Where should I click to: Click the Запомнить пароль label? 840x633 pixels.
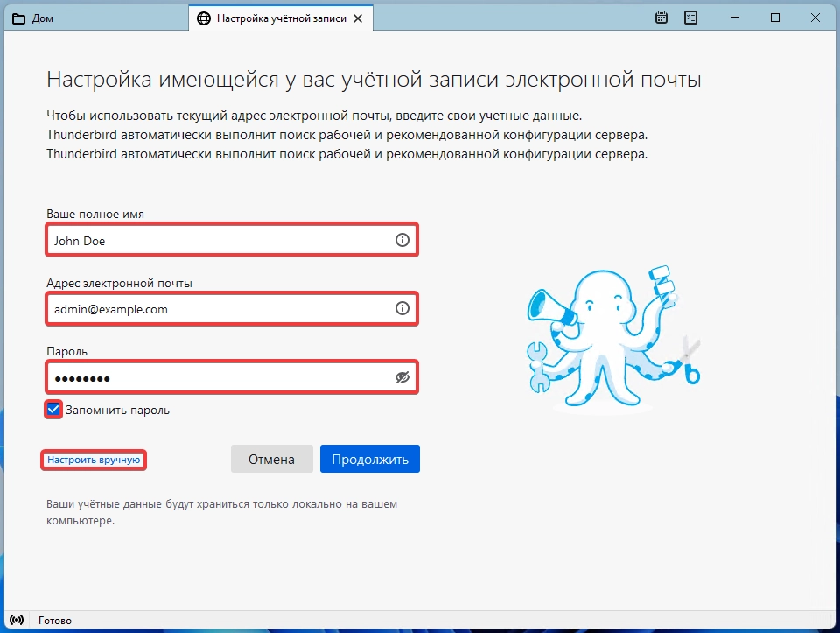click(117, 411)
